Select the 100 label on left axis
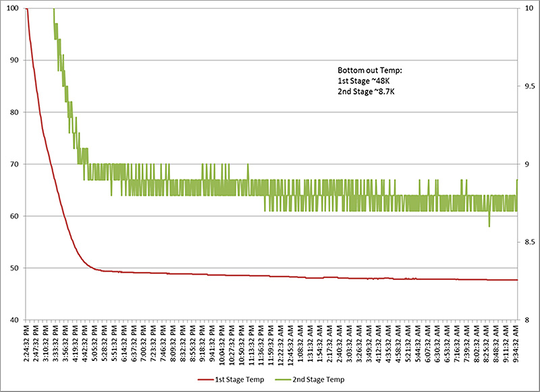This screenshot has width=540, height=392. (13, 9)
